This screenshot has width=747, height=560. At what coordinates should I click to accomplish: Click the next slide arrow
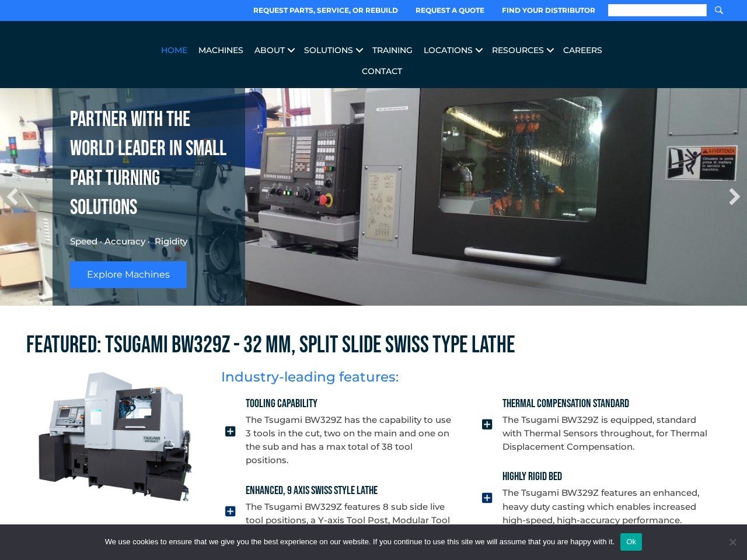pyautogui.click(x=734, y=197)
